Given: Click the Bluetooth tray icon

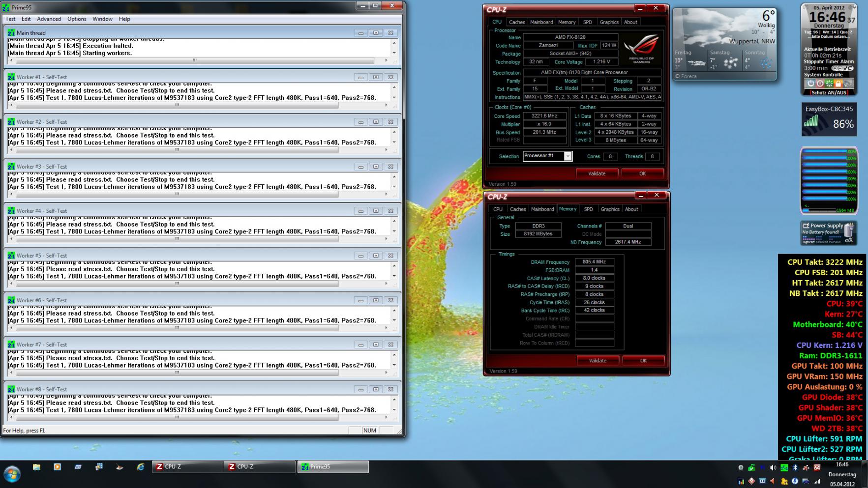Looking at the screenshot, I should pos(795,468).
